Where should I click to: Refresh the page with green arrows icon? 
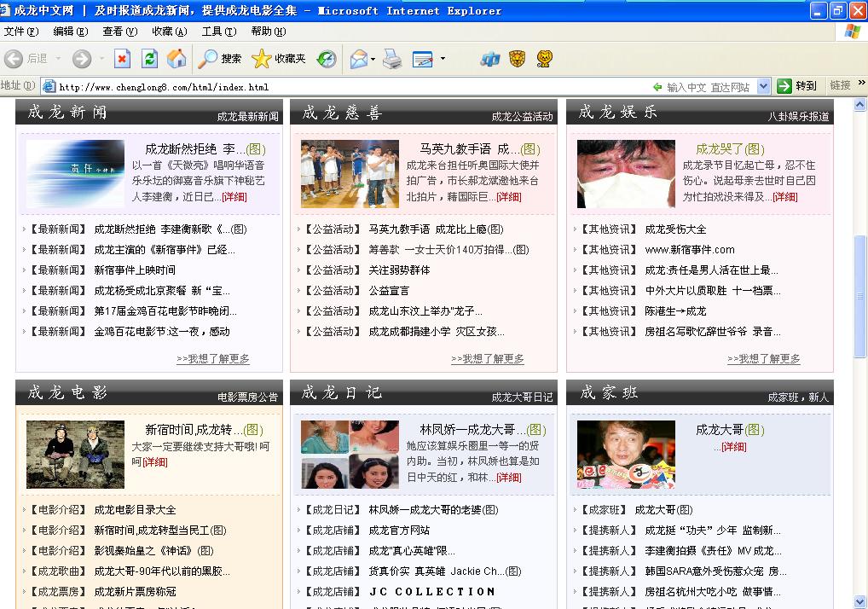point(149,59)
